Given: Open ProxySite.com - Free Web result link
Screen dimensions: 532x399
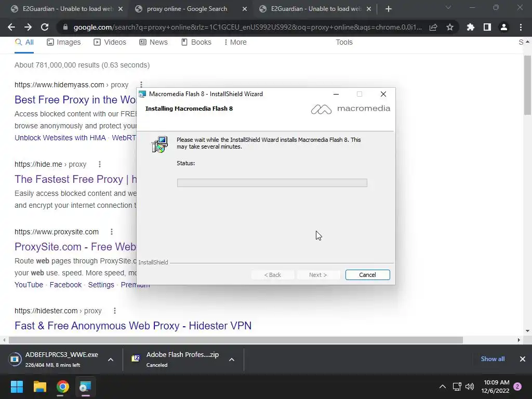Looking at the screenshot, I should tap(75, 247).
